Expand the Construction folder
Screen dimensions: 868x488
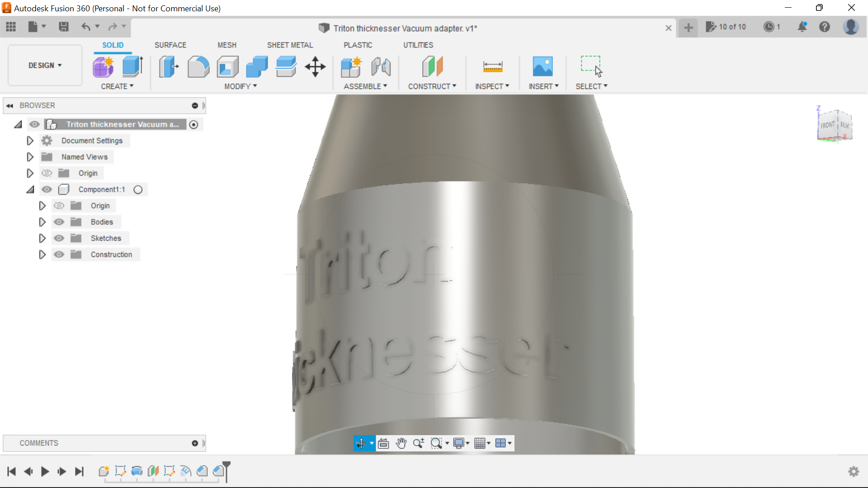42,254
